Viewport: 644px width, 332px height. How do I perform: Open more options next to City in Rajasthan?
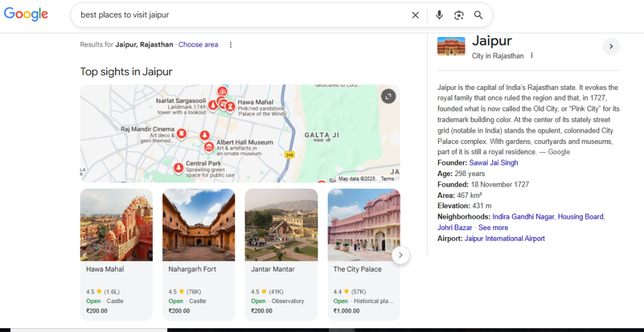[531, 56]
